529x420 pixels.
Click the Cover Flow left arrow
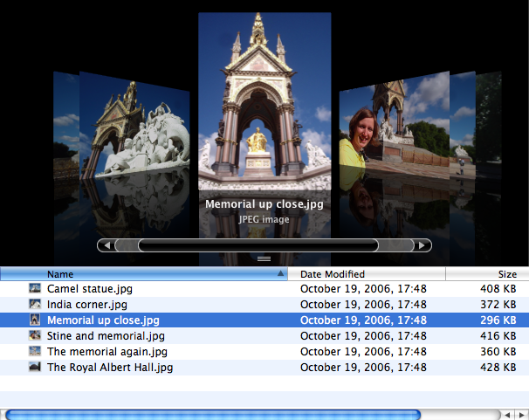(x=106, y=245)
